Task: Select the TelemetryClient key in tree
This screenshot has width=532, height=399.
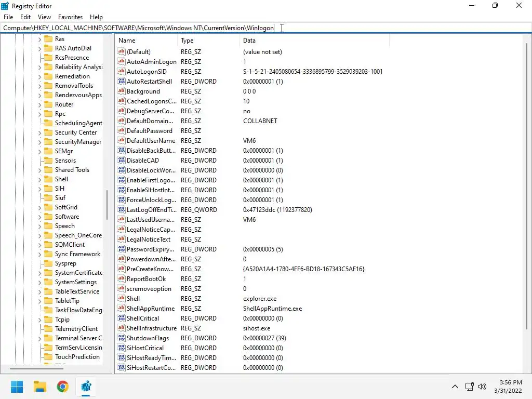Action: click(76, 329)
